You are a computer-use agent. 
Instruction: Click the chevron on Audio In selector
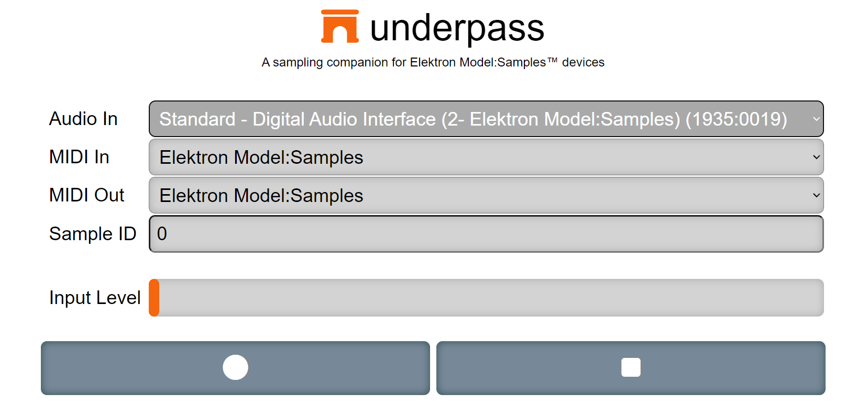point(816,119)
